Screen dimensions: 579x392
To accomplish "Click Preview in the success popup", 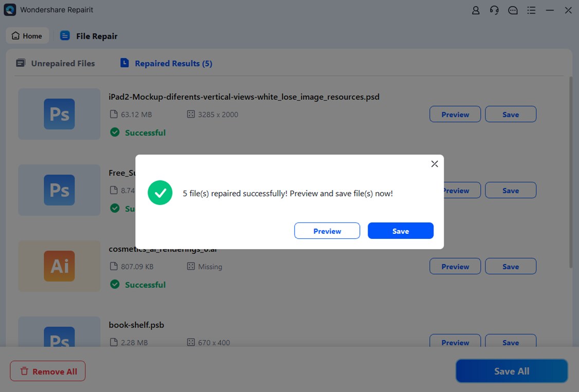I will 327,231.
